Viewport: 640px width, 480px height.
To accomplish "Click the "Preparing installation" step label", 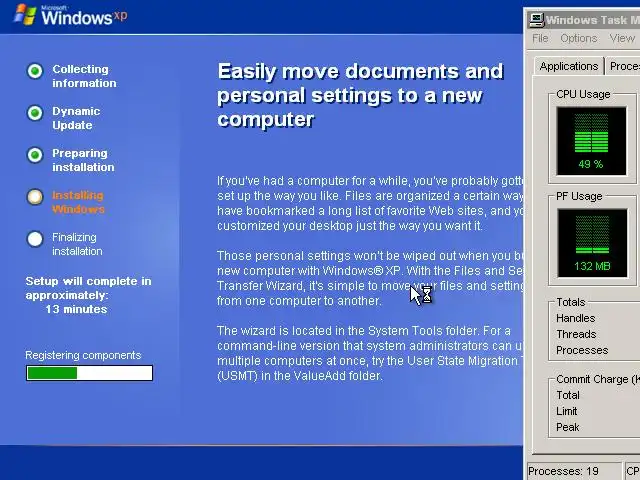I will [83, 160].
